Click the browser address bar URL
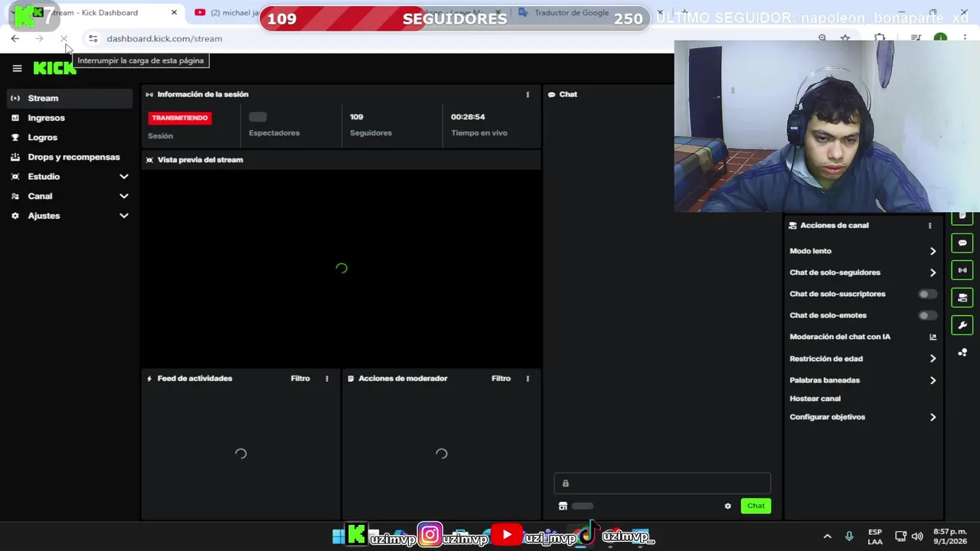The height and width of the screenshot is (551, 980). coord(164,38)
